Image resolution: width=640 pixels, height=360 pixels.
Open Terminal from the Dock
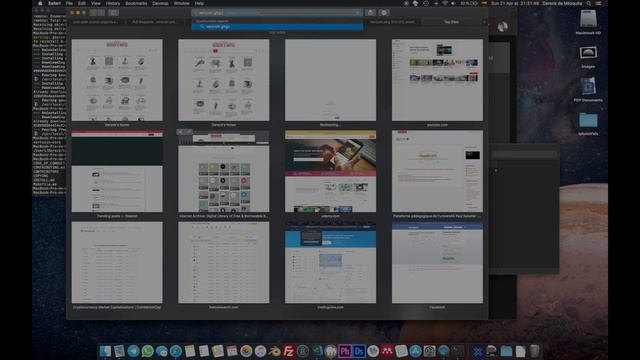(x=458, y=351)
